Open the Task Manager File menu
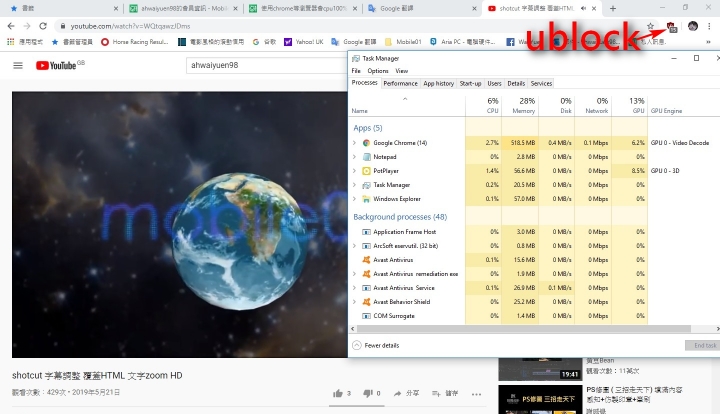This screenshot has height=414, width=720. coord(356,71)
